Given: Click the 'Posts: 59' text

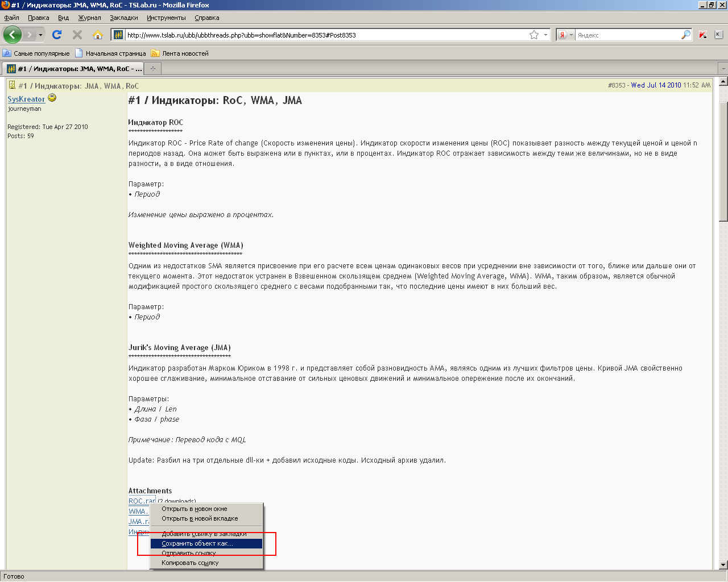Looking at the screenshot, I should pyautogui.click(x=20, y=136).
